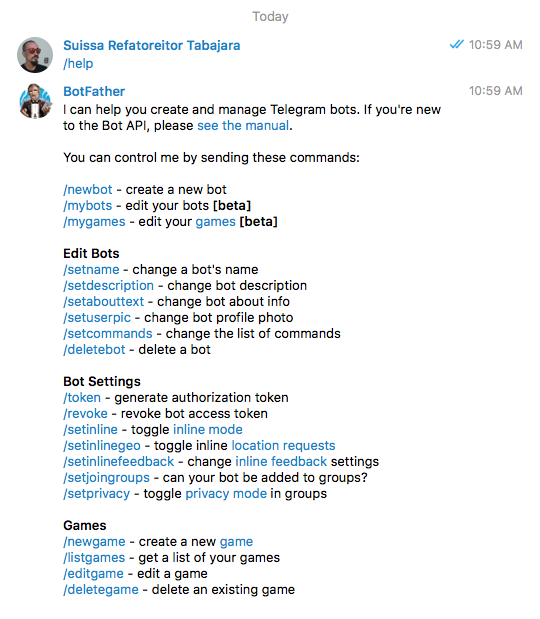Click the /deletebot command
The height and width of the screenshot is (619, 540).
94,349
